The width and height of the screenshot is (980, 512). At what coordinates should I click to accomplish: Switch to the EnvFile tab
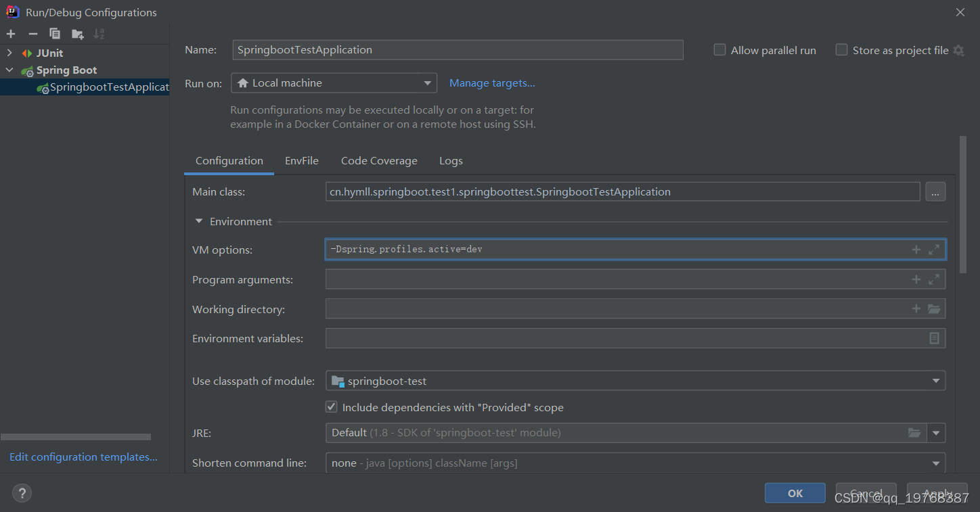[x=302, y=161]
